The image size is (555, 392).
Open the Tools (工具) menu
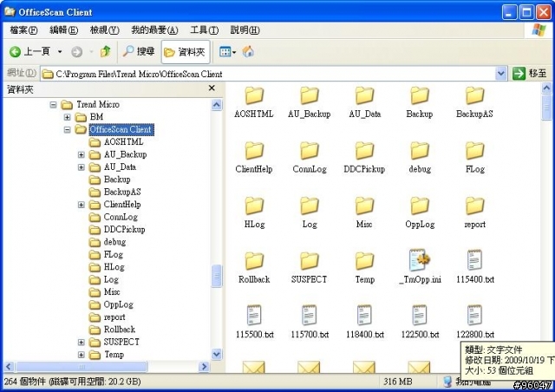point(205,30)
